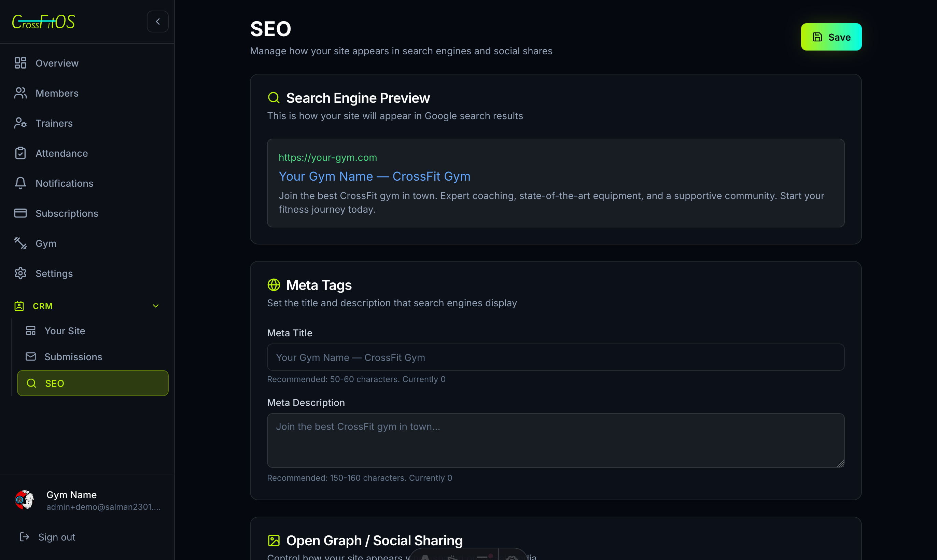The image size is (937, 560).
Task: Click the Gym Name account label
Action: click(71, 495)
